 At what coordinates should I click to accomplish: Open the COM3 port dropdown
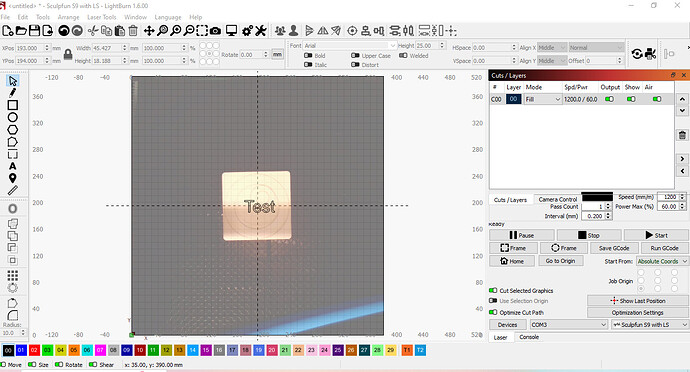[569, 324]
